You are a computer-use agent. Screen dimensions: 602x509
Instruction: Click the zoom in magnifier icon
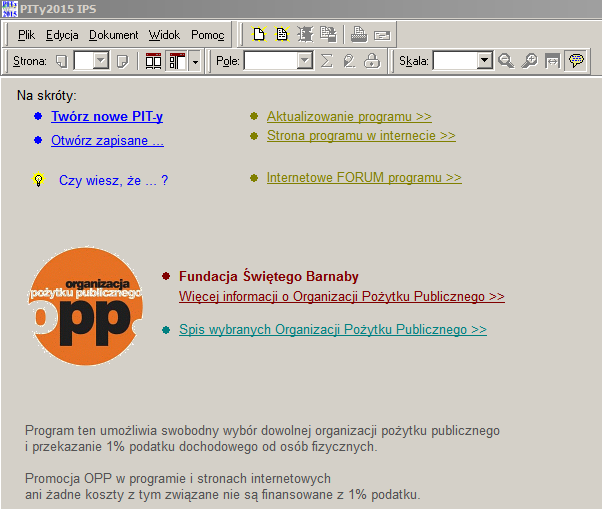point(529,61)
